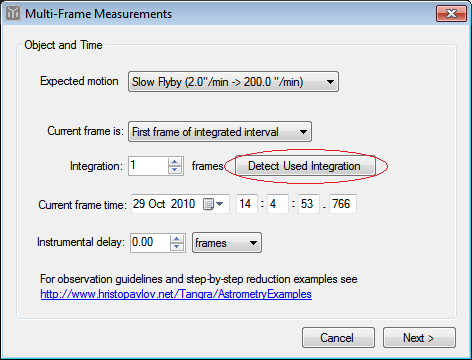The width and height of the screenshot is (472, 360).
Task: Click the milliseconds field showing 766
Action: click(343, 204)
